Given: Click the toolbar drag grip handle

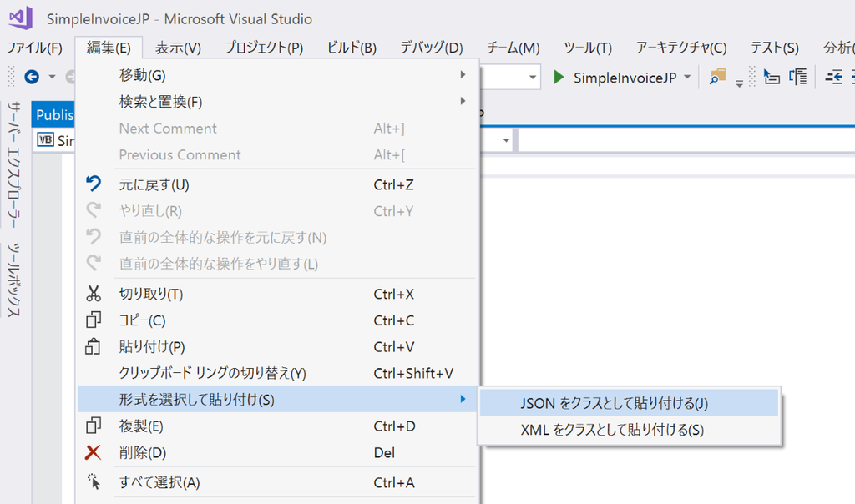Looking at the screenshot, I should [x=11, y=77].
